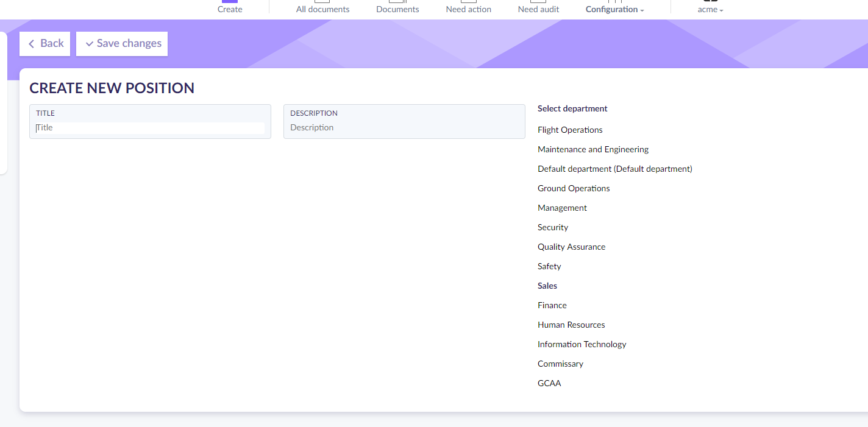Click the Back button
This screenshot has width=868, height=427.
45,44
